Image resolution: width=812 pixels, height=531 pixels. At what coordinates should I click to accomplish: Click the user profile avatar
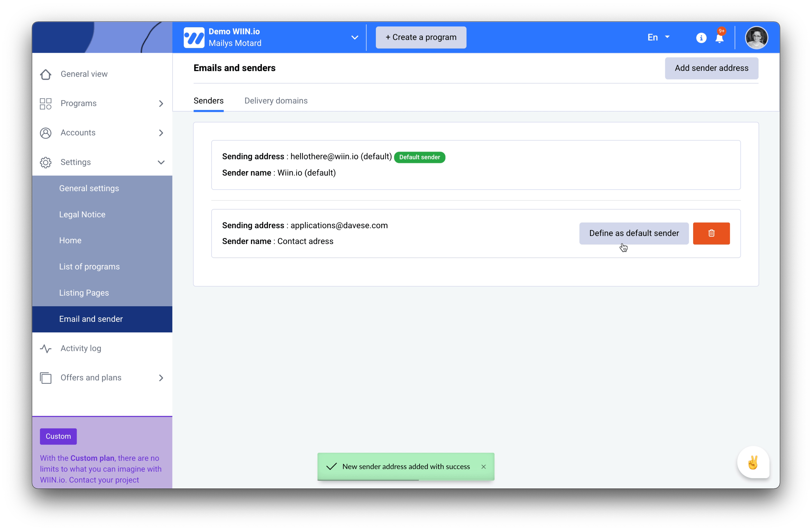tap(756, 38)
